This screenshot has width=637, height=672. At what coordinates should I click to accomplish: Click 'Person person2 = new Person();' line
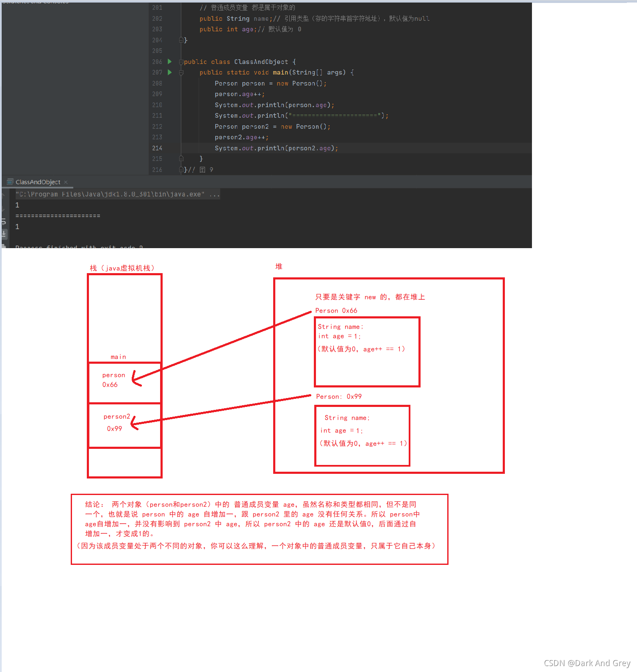272,127
